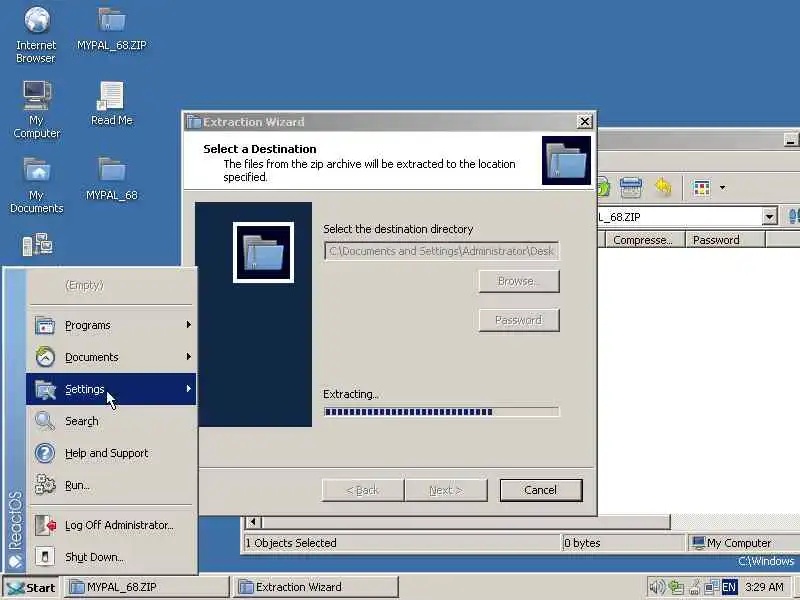The height and width of the screenshot is (600, 800).
Task: Switch to MYPAL_68.ZIP taskbar button
Action: click(x=146, y=587)
